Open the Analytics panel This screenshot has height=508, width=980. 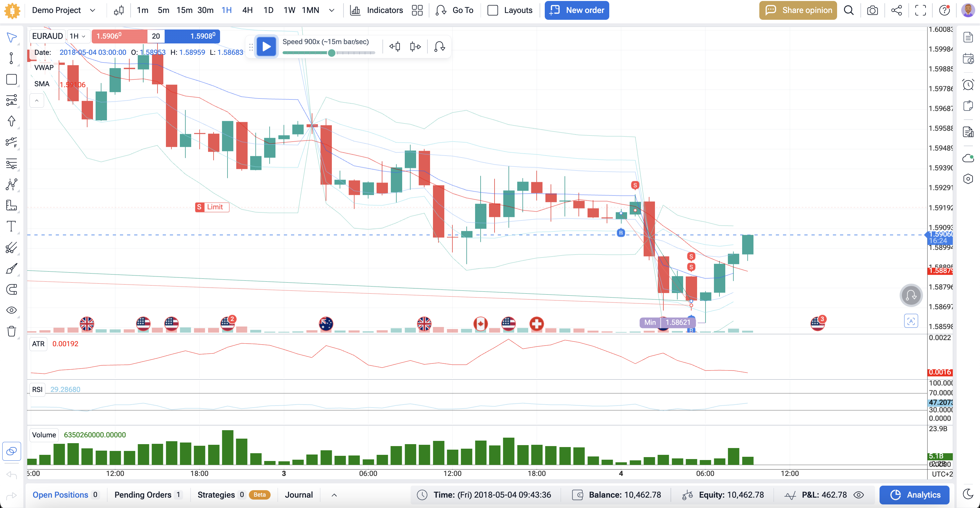914,495
